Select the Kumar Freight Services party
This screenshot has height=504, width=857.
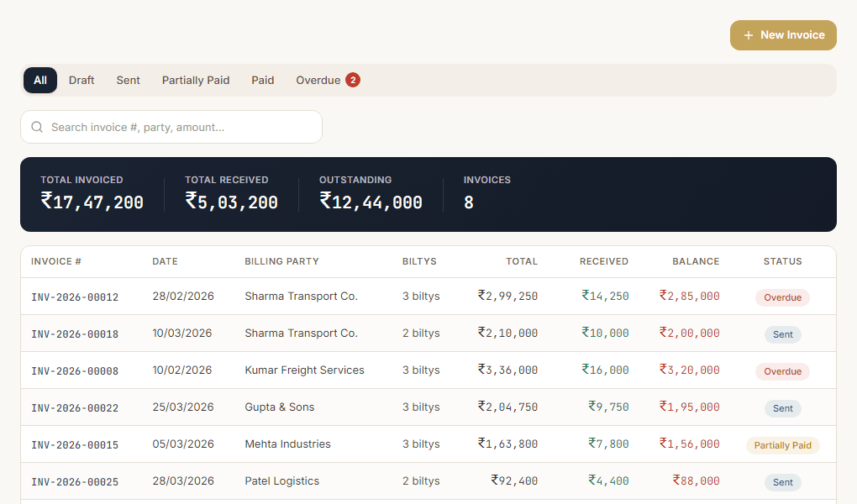304,370
